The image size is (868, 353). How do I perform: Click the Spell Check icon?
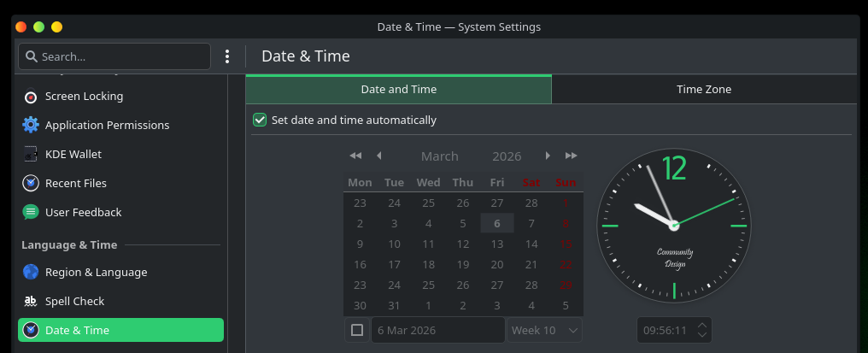click(x=31, y=302)
